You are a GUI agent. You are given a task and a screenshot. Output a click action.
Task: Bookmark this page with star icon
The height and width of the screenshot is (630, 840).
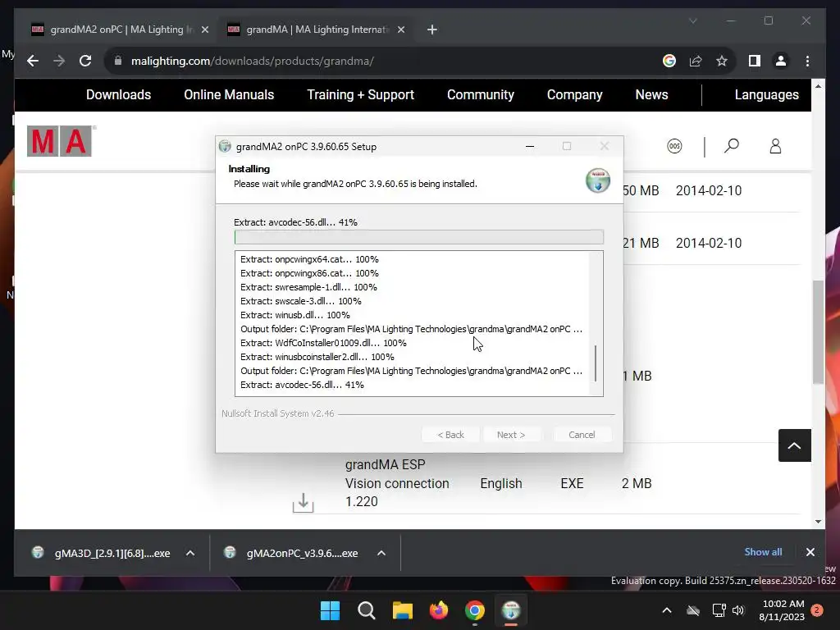tap(722, 61)
